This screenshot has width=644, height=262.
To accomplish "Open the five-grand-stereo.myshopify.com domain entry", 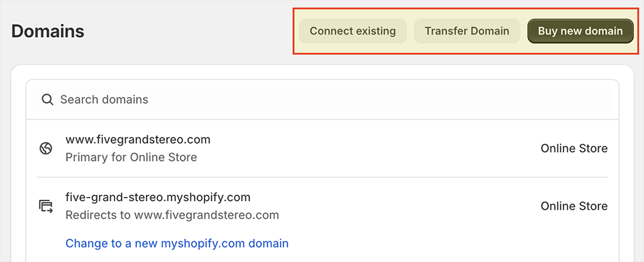I will click(323, 206).
